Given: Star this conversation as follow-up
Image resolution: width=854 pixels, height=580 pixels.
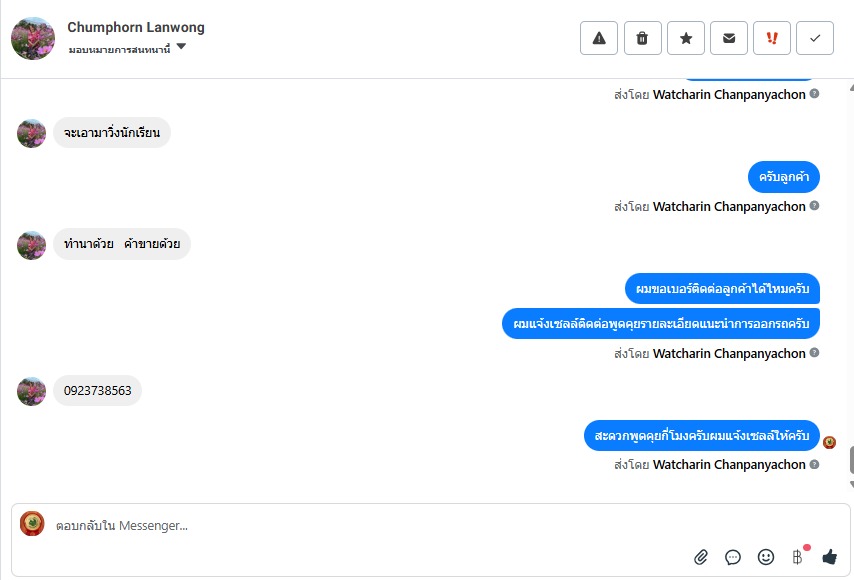Looking at the screenshot, I should (686, 38).
